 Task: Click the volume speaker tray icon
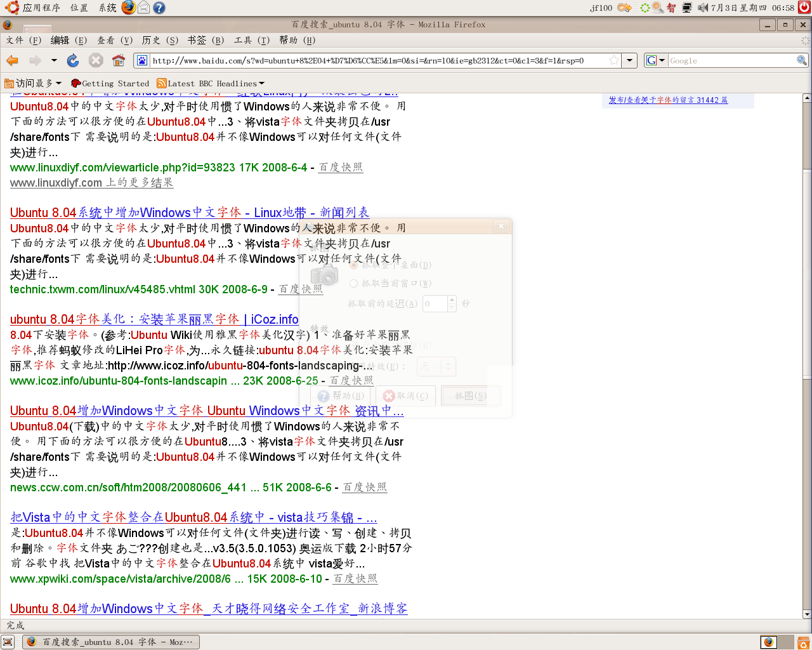(703, 8)
